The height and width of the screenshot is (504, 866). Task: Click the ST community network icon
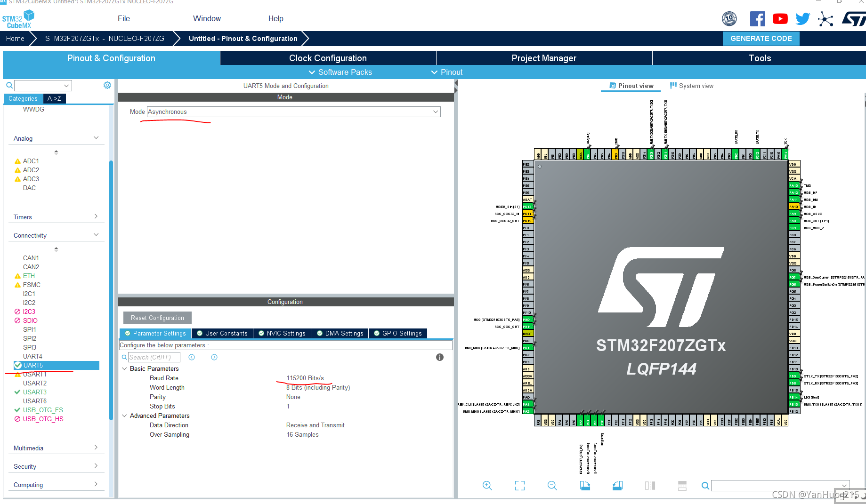[826, 19]
